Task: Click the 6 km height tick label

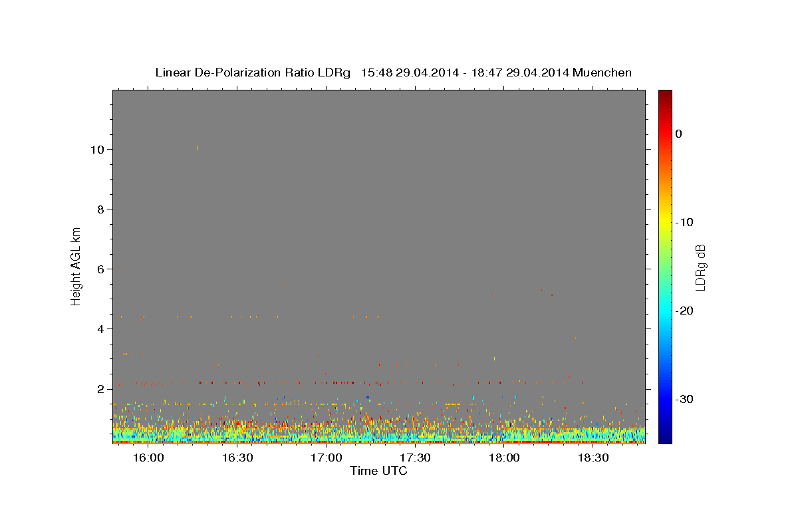Action: (101, 269)
